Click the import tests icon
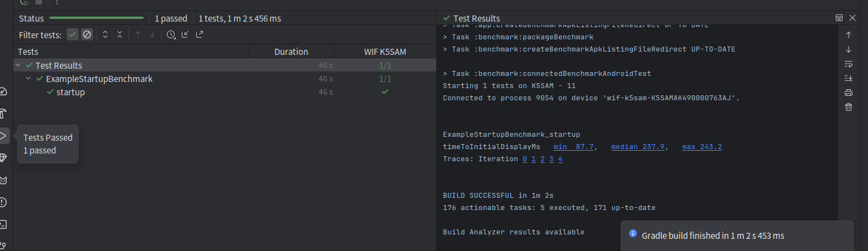 point(185,34)
